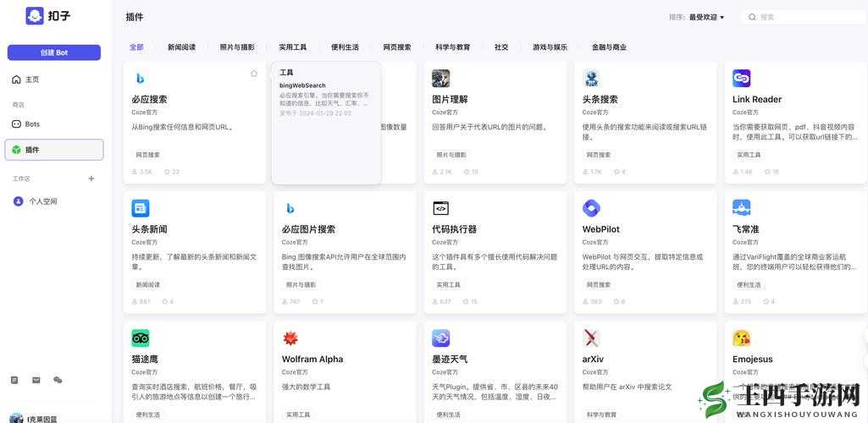Open the 最受欢迎 sort dropdown
This screenshot has height=423, width=868.
coord(706,17)
